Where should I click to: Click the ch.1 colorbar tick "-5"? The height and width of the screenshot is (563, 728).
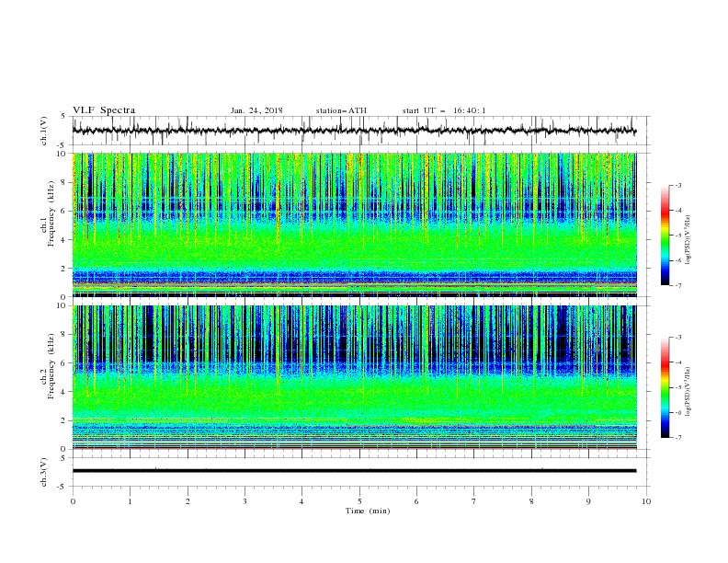677,236
